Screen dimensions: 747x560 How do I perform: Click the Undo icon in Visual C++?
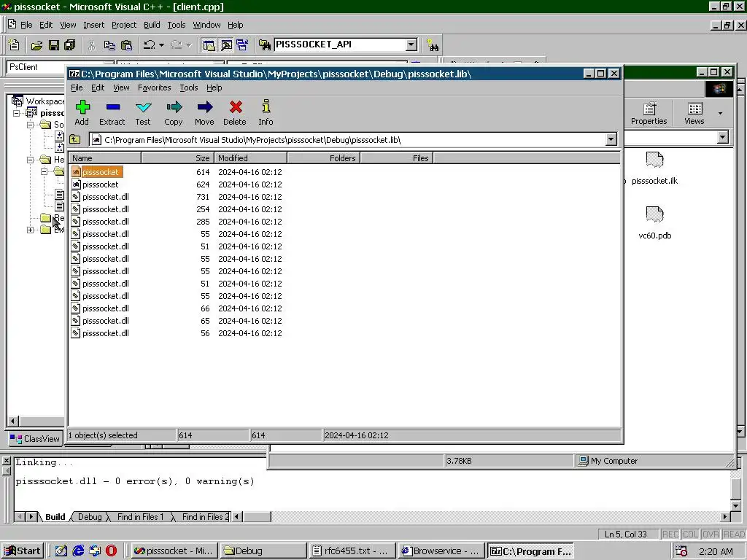[x=149, y=45]
